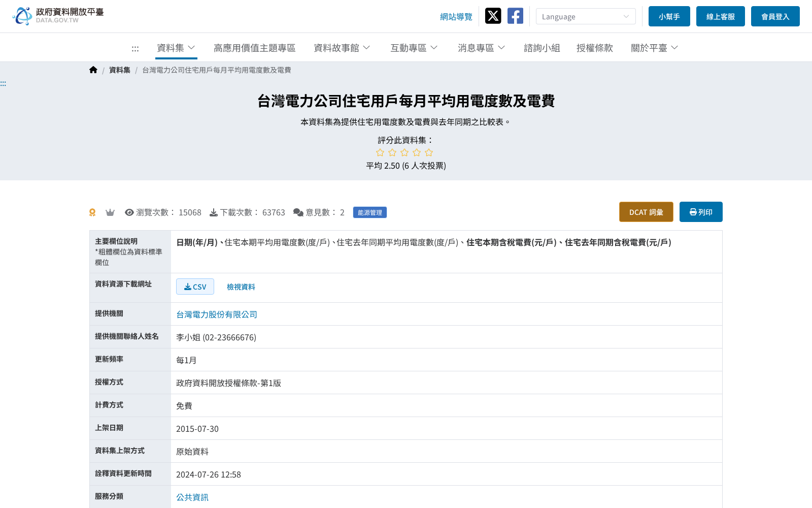Click the DATA.GOV.TW site logo
The image size is (812, 508).
(x=58, y=16)
